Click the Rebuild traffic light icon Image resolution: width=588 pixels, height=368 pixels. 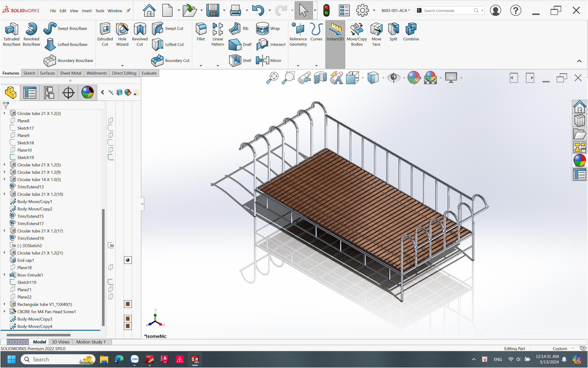click(327, 11)
